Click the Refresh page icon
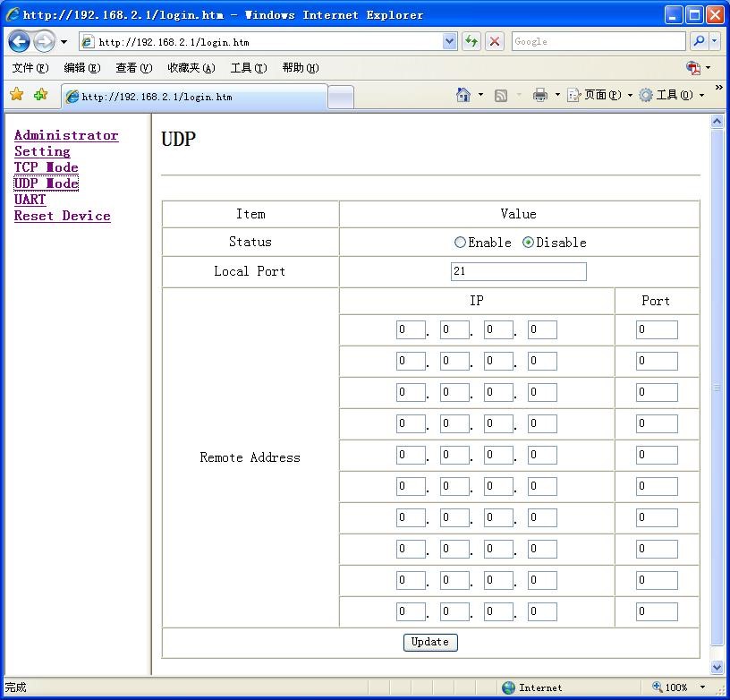Image resolution: width=730 pixels, height=700 pixels. pos(471,41)
